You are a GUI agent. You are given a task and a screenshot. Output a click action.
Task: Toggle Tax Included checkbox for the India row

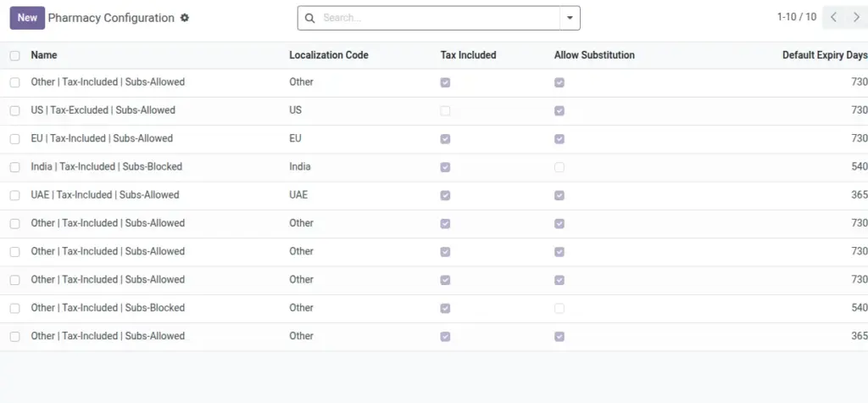(x=446, y=167)
